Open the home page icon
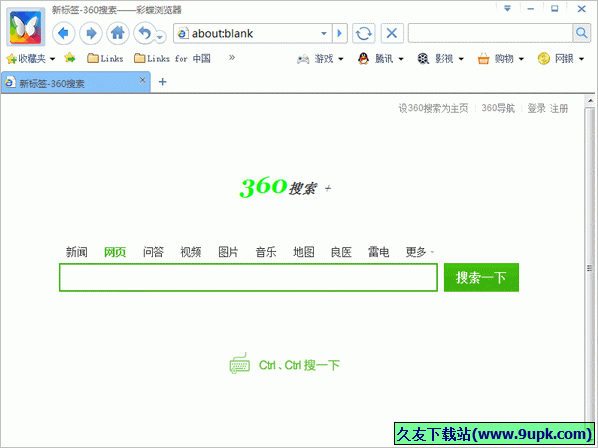The height and width of the screenshot is (448, 598). pyautogui.click(x=118, y=33)
